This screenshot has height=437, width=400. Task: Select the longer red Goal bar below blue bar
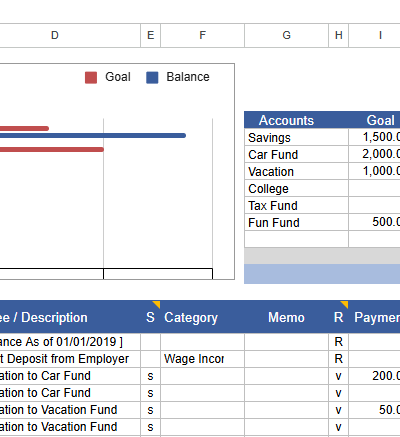tap(52, 149)
